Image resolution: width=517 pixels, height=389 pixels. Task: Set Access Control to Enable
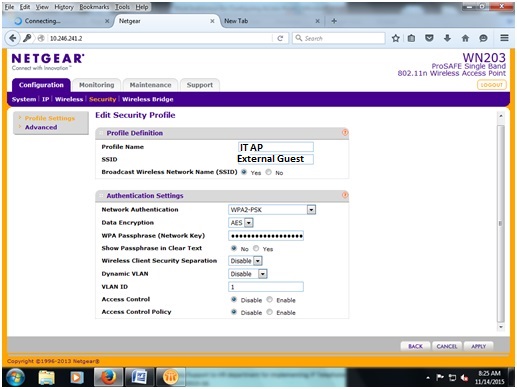tap(269, 299)
